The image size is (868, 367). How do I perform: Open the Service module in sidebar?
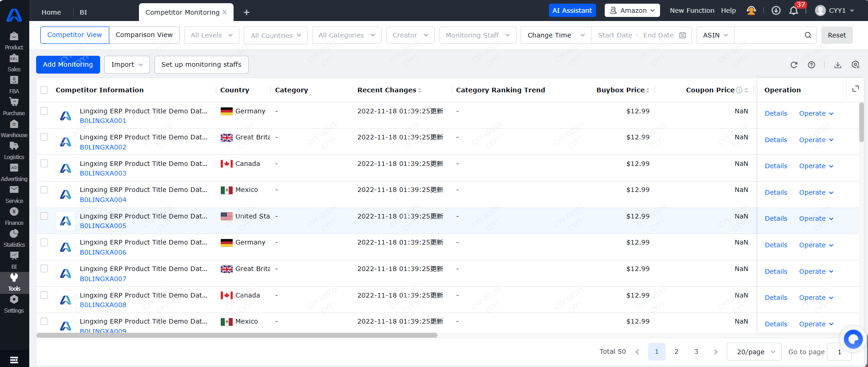coord(14,195)
